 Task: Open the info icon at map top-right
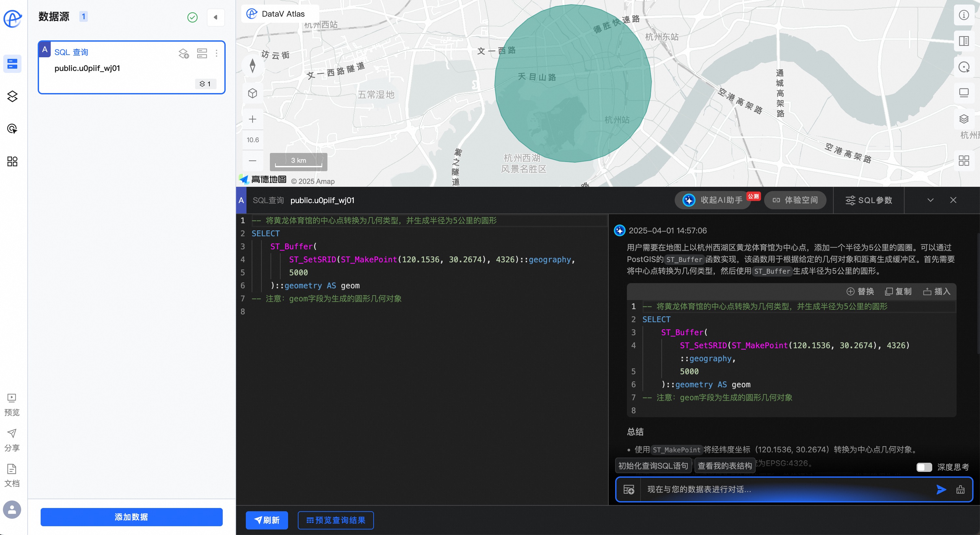click(964, 15)
